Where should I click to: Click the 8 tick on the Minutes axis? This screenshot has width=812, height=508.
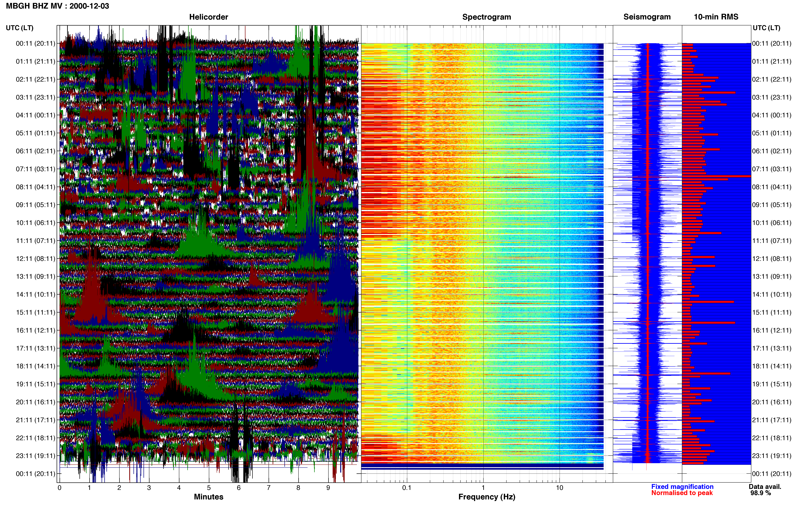click(x=298, y=487)
